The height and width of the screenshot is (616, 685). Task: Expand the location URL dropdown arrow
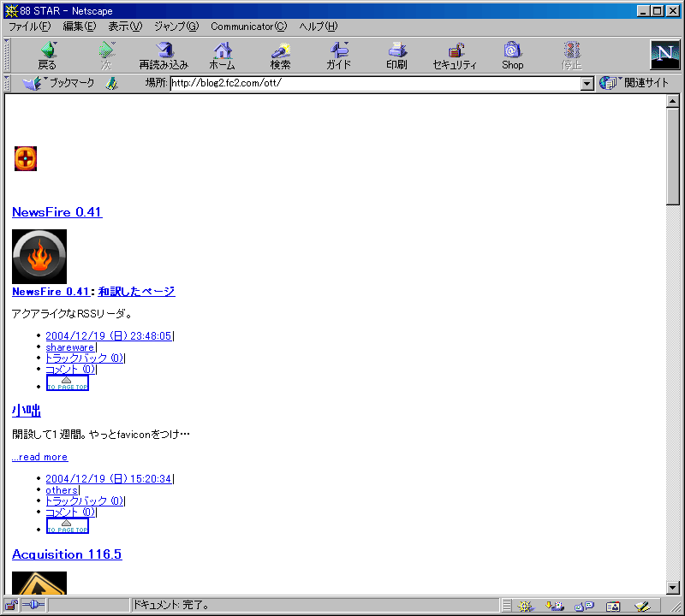click(x=587, y=83)
